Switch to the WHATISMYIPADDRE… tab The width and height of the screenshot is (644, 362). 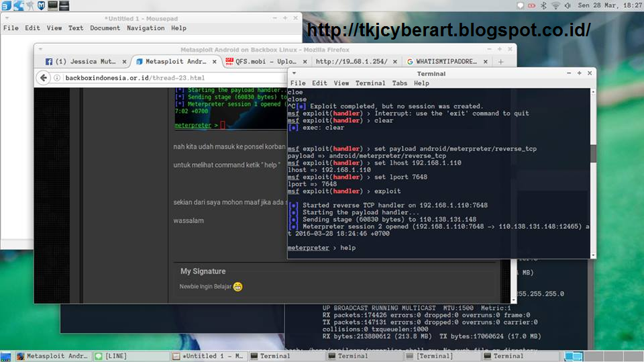[446, 62]
